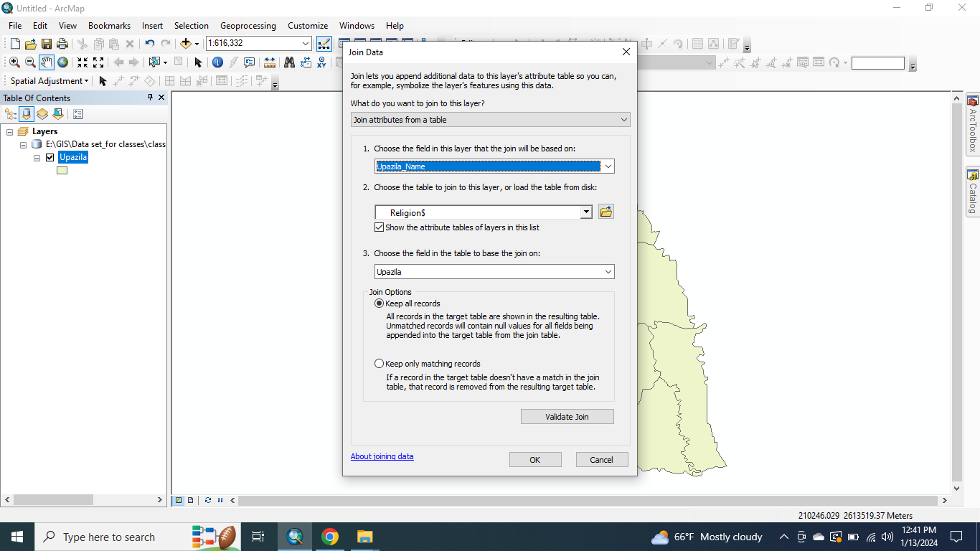This screenshot has width=980, height=551.
Task: Open the Upazila field dropdown
Action: (x=609, y=271)
